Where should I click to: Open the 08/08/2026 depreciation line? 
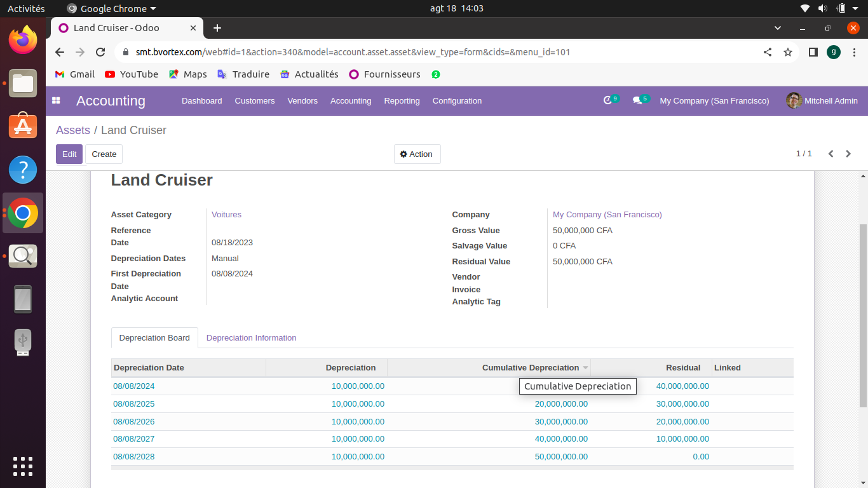pyautogui.click(x=134, y=422)
